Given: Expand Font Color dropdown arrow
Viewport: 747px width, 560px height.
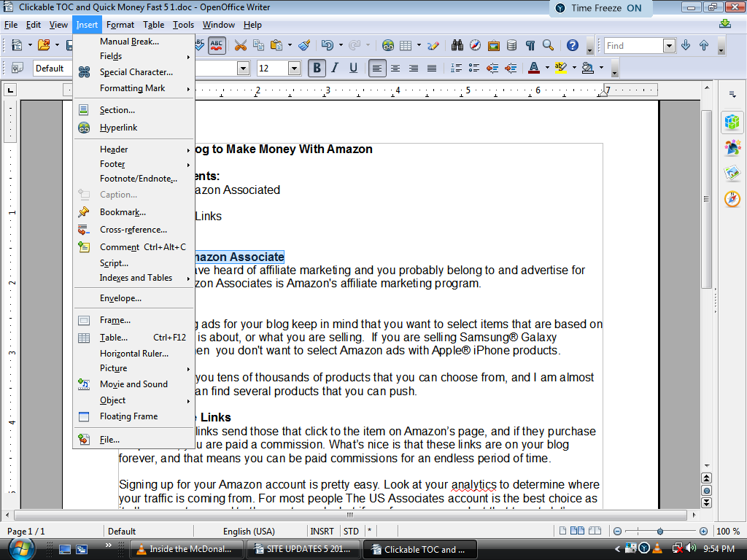Looking at the screenshot, I should [x=547, y=68].
